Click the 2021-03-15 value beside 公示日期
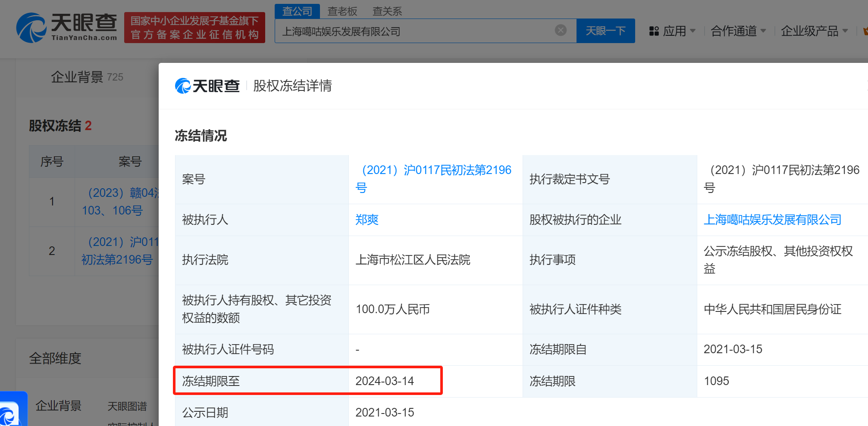The image size is (868, 426). click(x=385, y=413)
